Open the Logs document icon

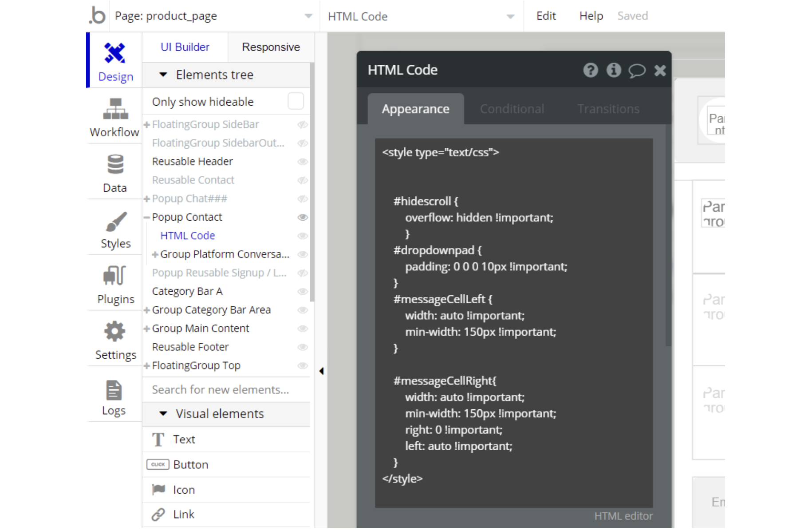tap(114, 391)
